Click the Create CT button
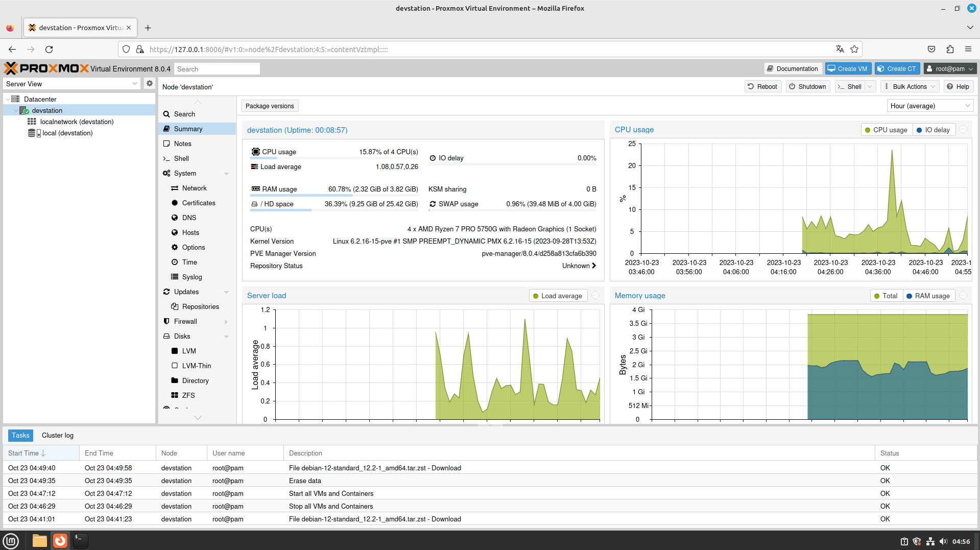980x550 pixels. 897,68
